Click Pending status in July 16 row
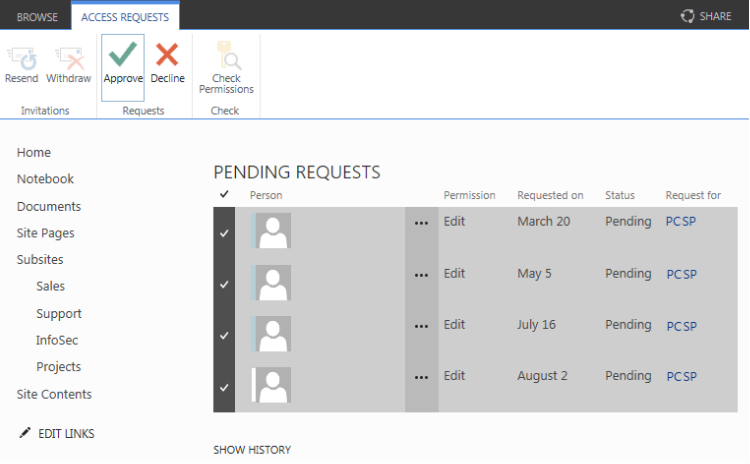The width and height of the screenshot is (750, 464). (x=628, y=325)
